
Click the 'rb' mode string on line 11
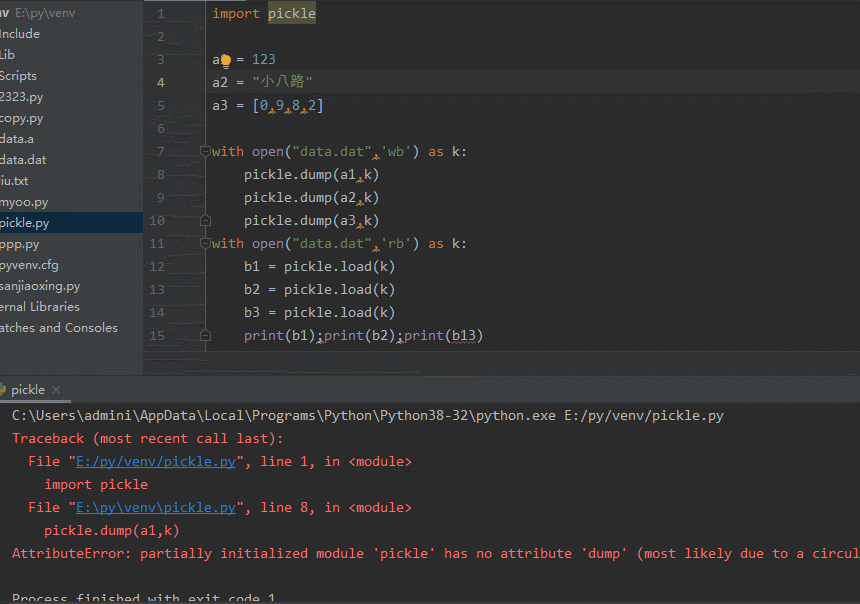coord(395,244)
